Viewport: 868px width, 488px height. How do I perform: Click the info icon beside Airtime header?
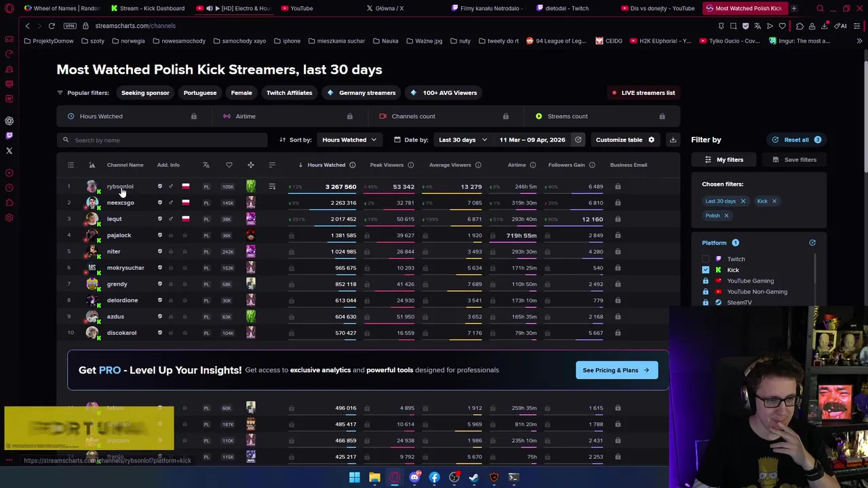(532, 165)
